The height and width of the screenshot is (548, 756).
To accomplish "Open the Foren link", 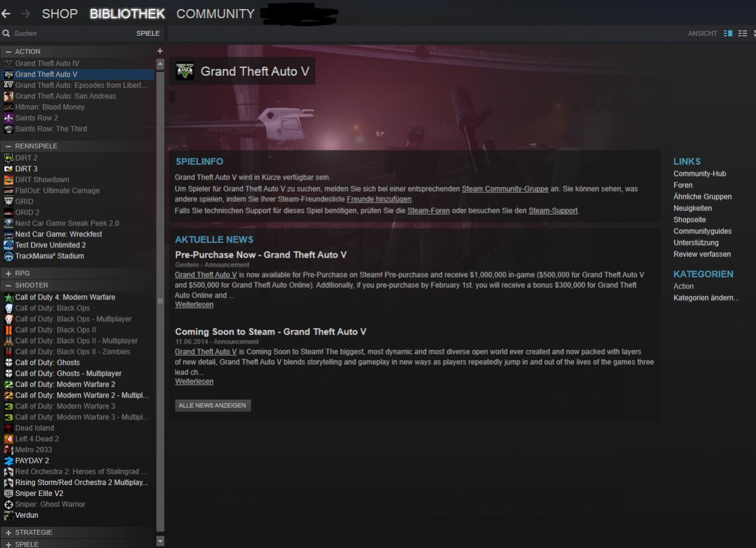I will tap(683, 185).
